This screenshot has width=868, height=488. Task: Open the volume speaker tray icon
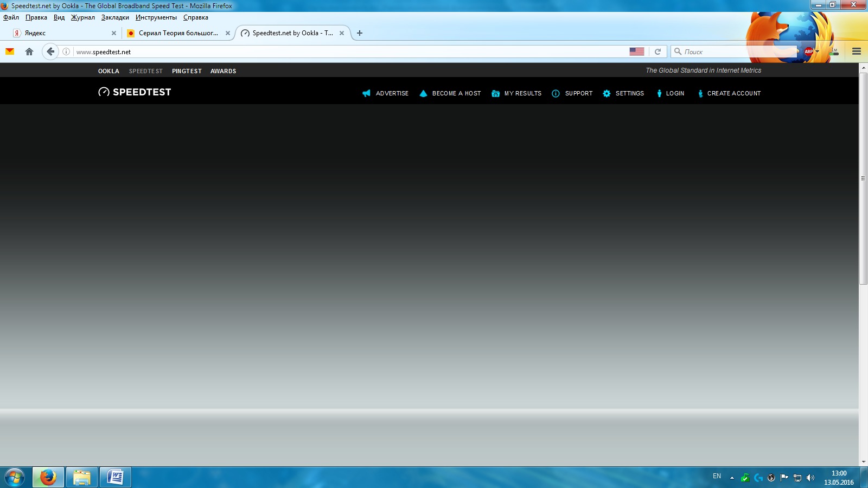[x=810, y=478]
